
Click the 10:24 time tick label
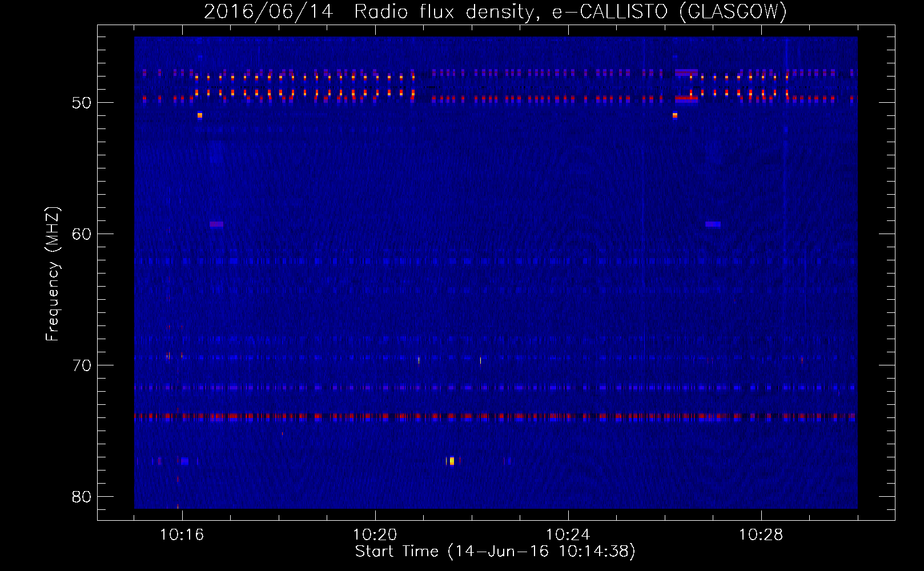(x=568, y=535)
